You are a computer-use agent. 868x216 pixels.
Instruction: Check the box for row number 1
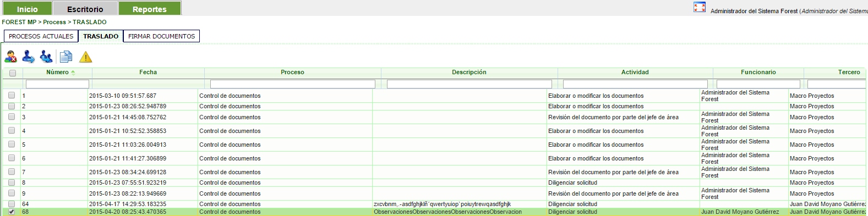(12, 95)
